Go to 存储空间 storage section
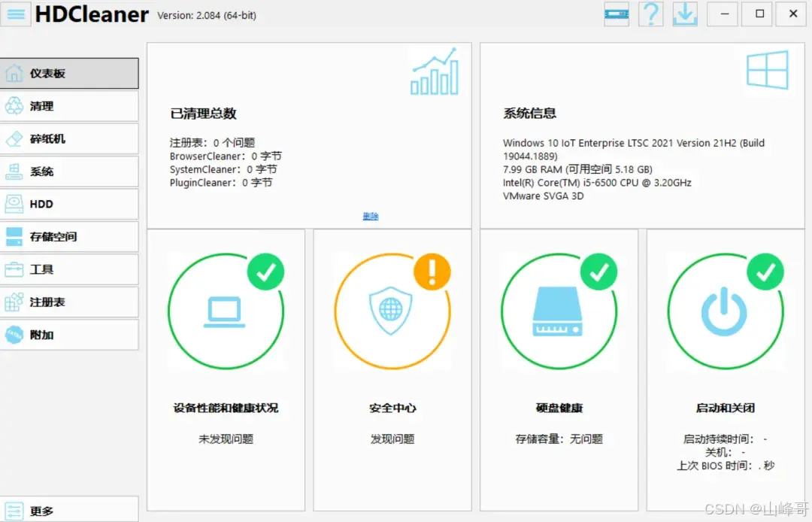Image resolution: width=812 pixels, height=522 pixels. coord(69,237)
